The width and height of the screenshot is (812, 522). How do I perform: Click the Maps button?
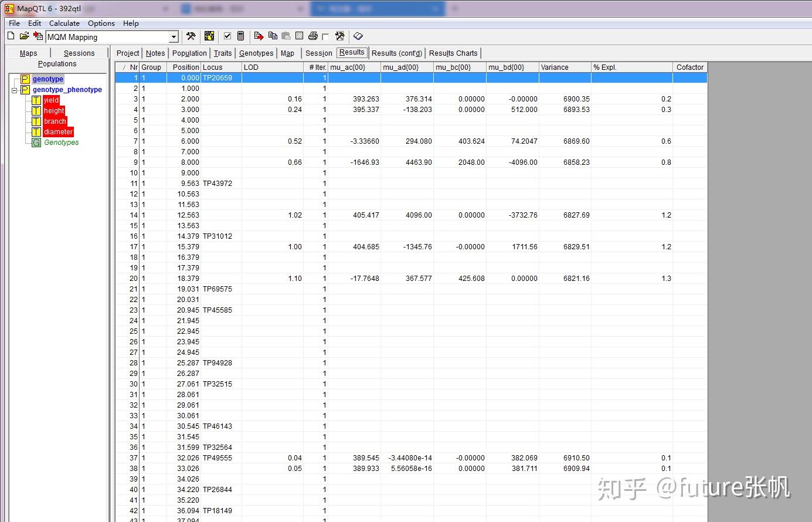click(x=28, y=53)
